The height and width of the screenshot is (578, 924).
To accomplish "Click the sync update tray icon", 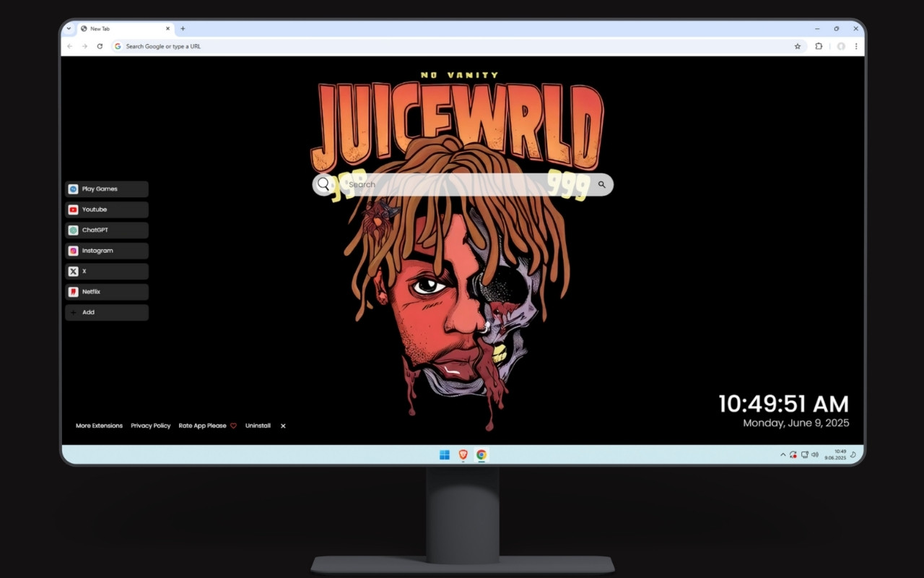I will (793, 455).
